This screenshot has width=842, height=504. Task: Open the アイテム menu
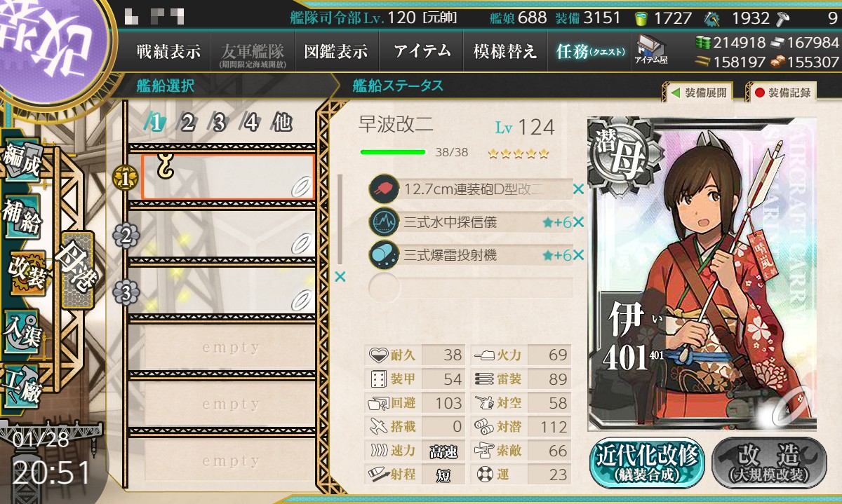click(422, 51)
